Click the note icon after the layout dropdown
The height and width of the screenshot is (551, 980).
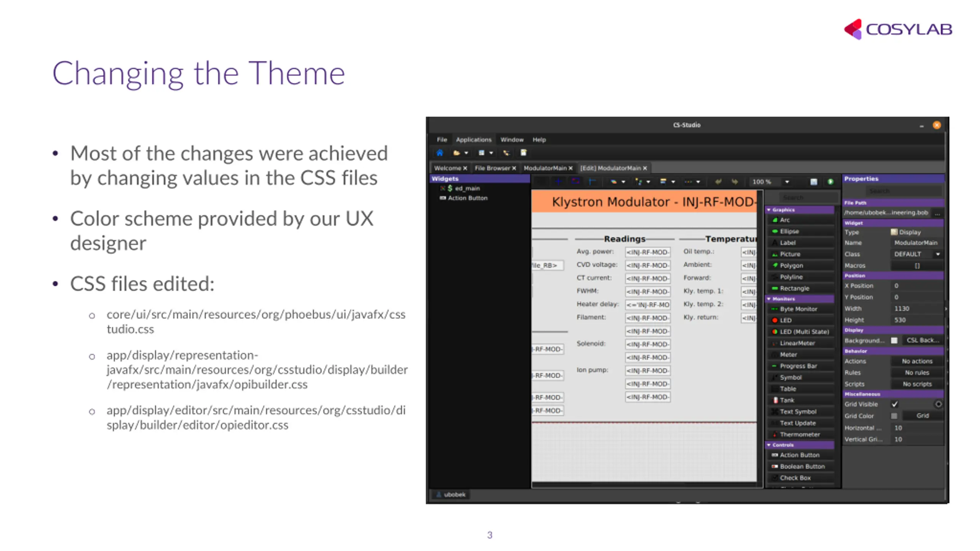[523, 153]
